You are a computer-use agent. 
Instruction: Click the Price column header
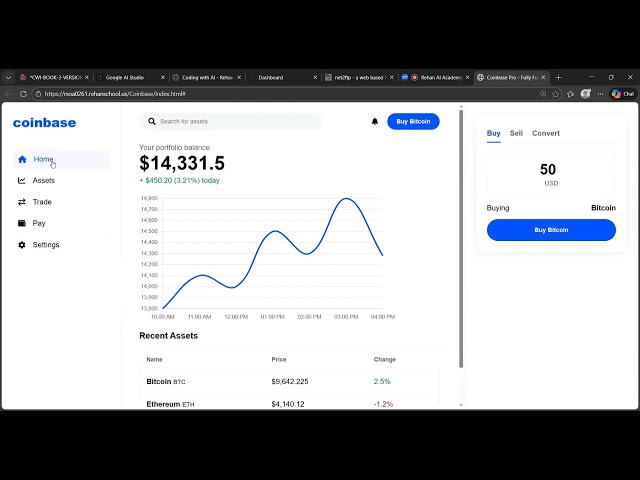279,360
